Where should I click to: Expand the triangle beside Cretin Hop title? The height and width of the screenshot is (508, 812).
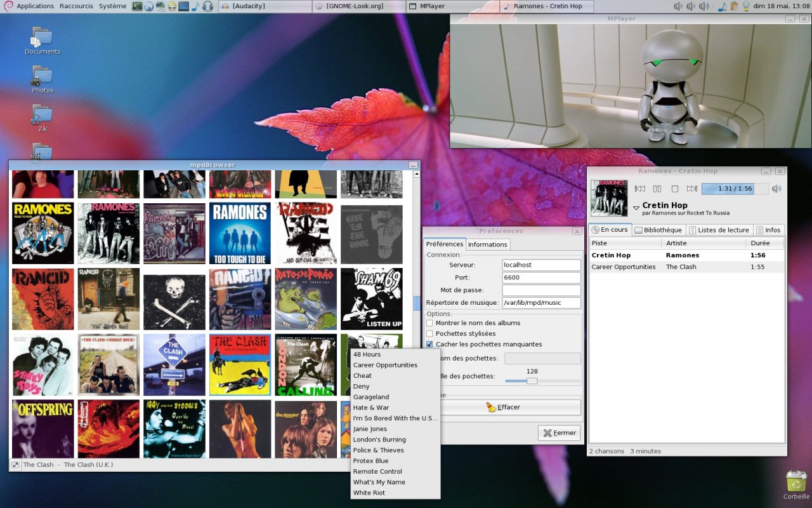(636, 208)
